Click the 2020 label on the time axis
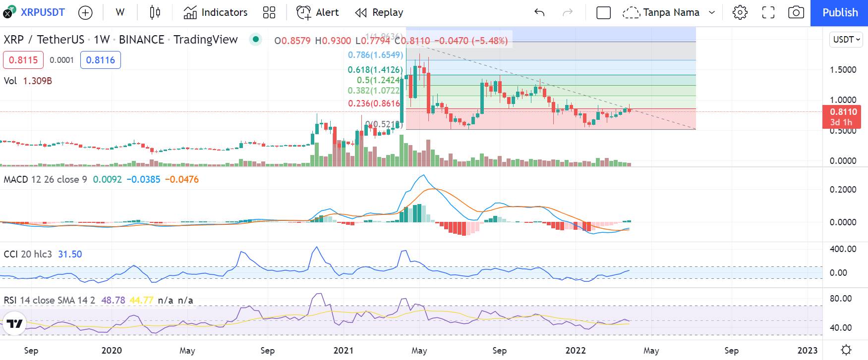The image size is (868, 360). click(x=112, y=351)
